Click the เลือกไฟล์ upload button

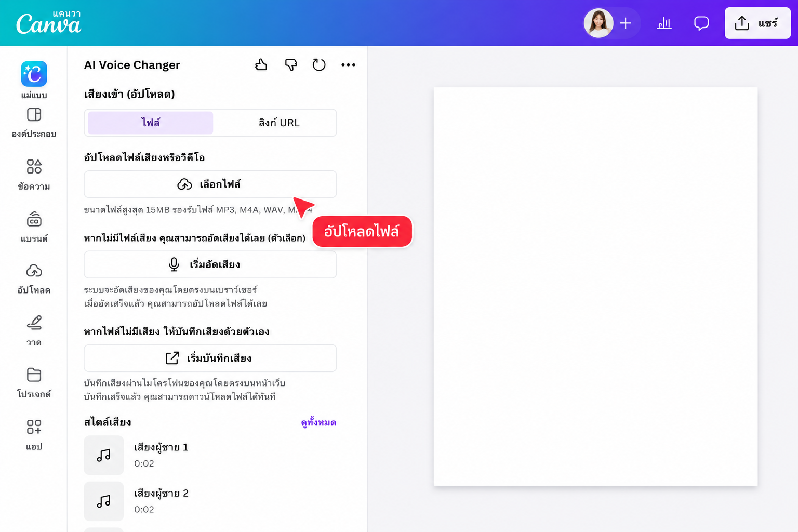210,184
